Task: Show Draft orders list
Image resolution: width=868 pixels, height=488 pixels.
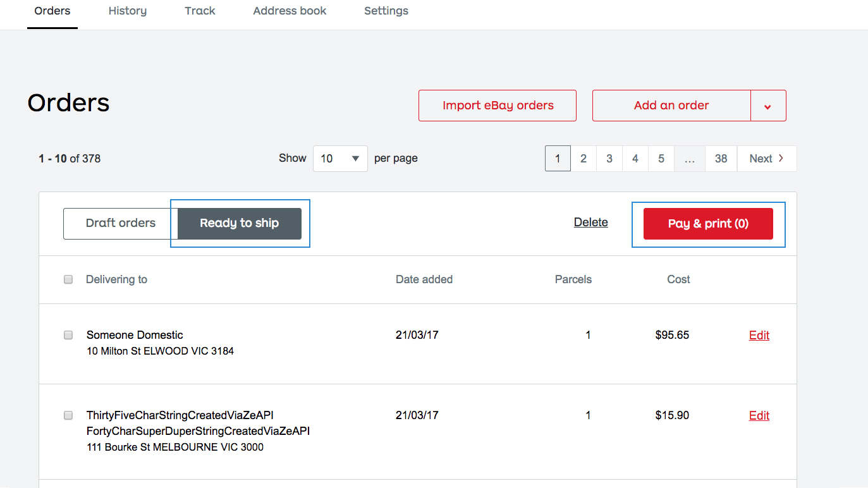Action: point(120,224)
